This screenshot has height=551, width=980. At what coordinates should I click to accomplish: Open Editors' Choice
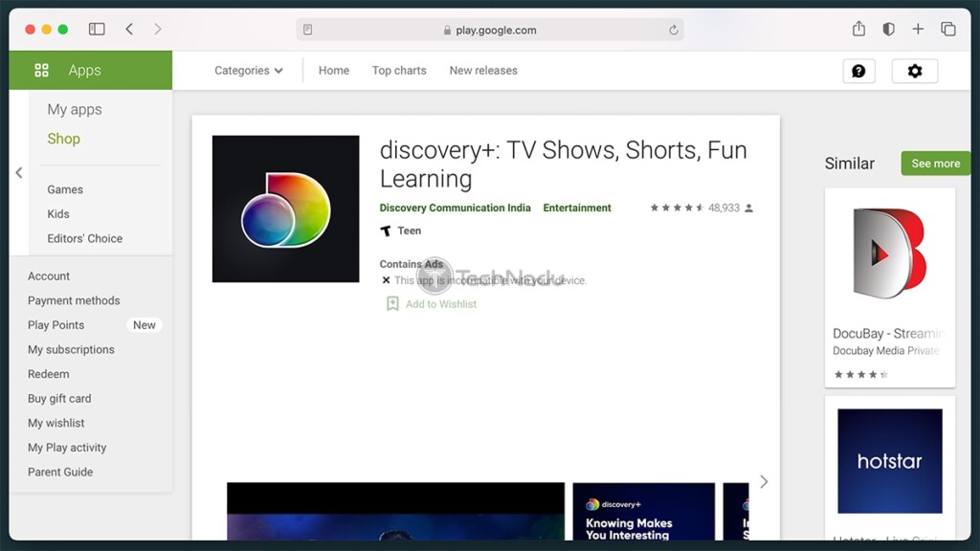pyautogui.click(x=85, y=238)
